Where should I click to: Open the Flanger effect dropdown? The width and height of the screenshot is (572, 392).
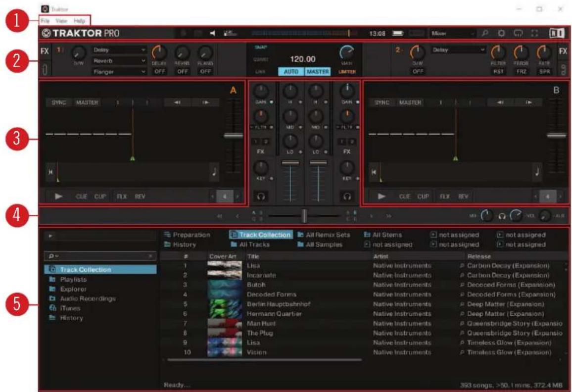119,72
